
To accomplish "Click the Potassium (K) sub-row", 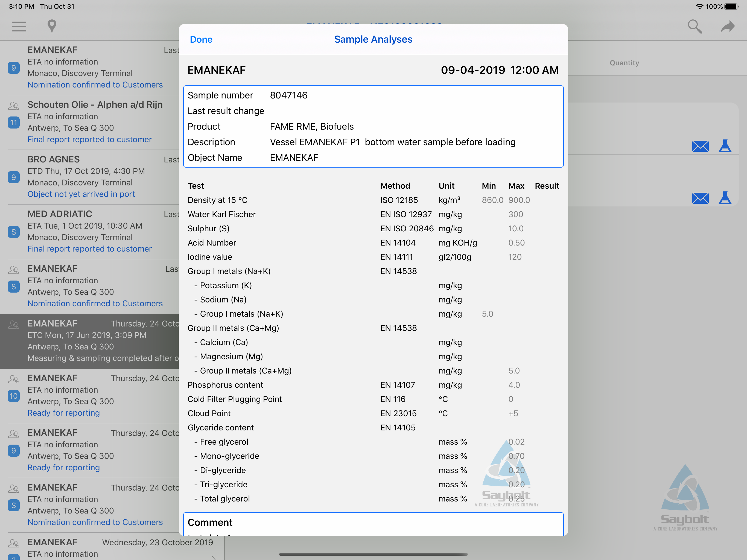I will [x=373, y=285].
